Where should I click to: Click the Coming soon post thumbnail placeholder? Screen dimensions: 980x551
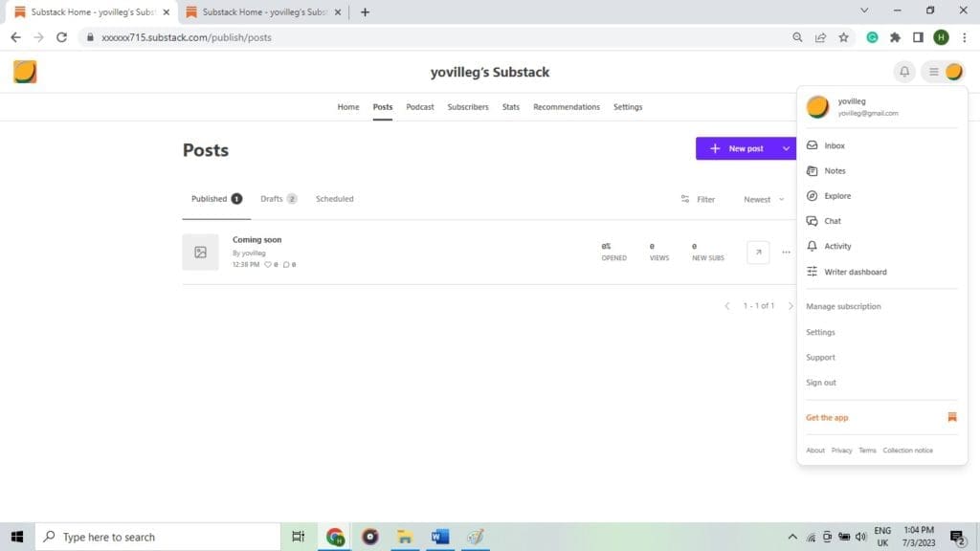(201, 253)
